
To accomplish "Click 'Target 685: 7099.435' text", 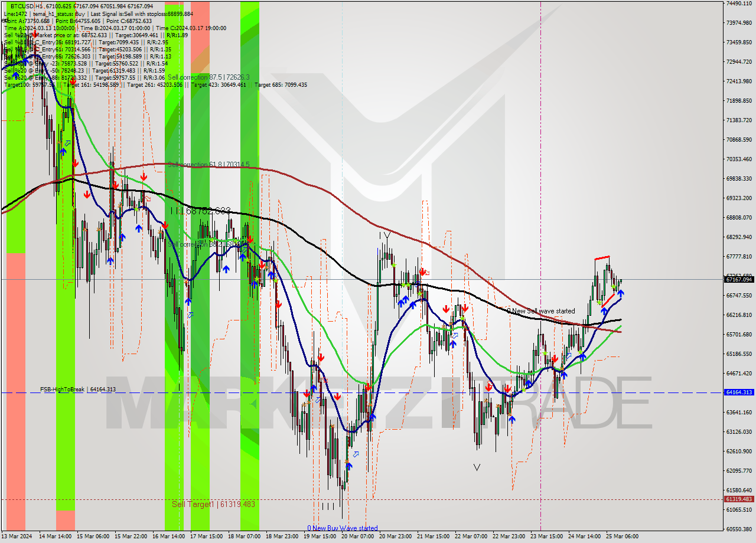I will (x=281, y=85).
